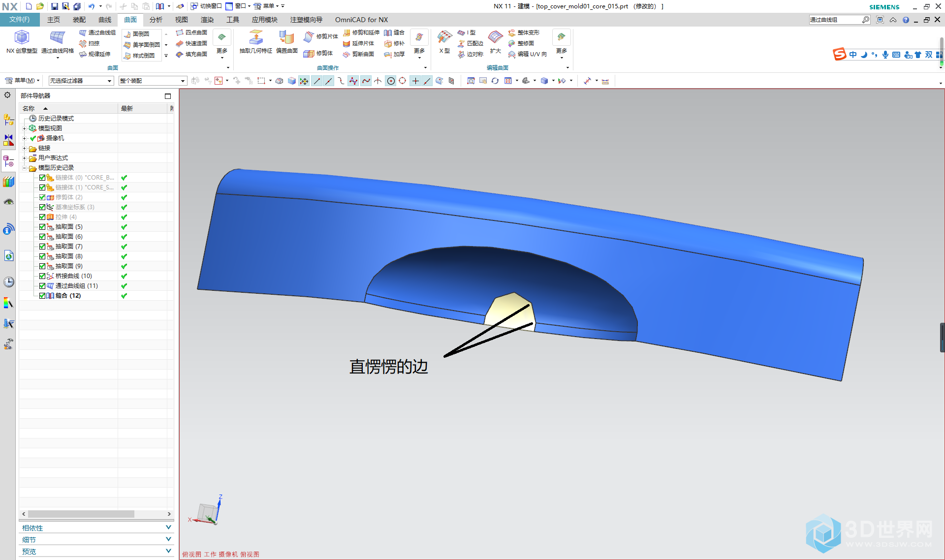Open the Part Navigator sidebar icon
The height and width of the screenshot is (560, 945).
coord(8,161)
